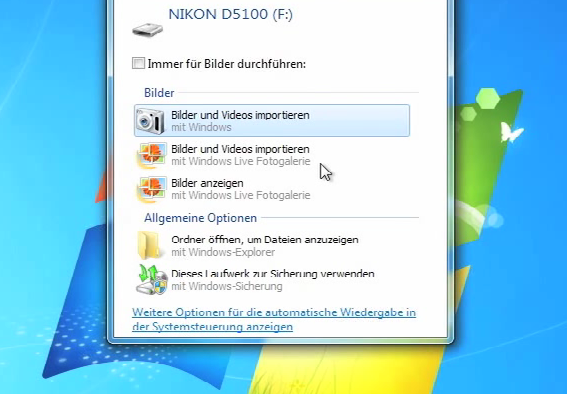Click the 'NIKON D5100 (F:)' title text
The height and width of the screenshot is (394, 567).
pos(230,14)
